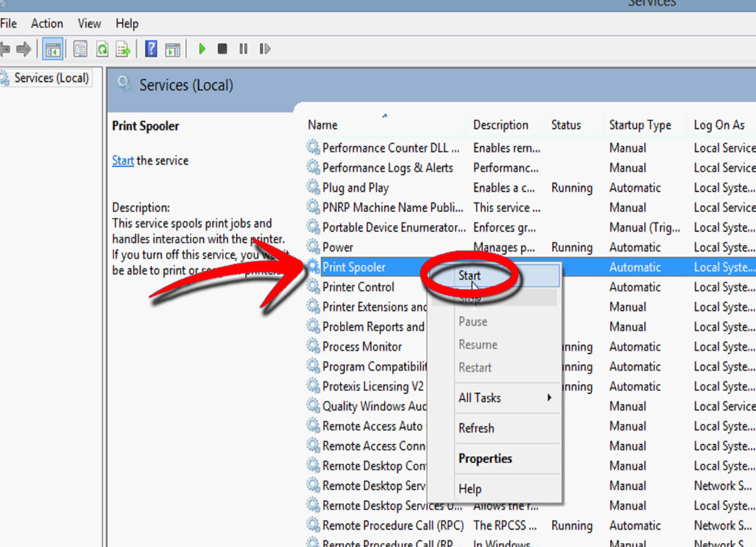This screenshot has width=756, height=547.
Task: Click the green Start Service toolbar icon
Action: point(202,49)
